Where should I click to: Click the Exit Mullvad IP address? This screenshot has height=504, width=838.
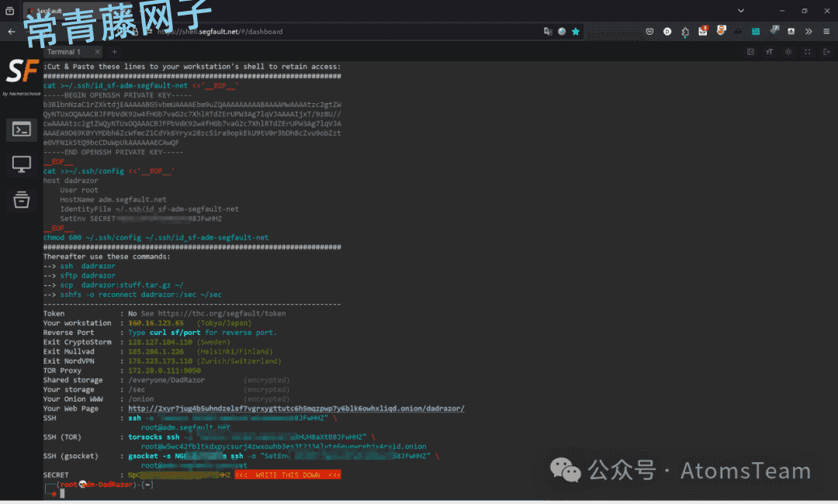(156, 351)
